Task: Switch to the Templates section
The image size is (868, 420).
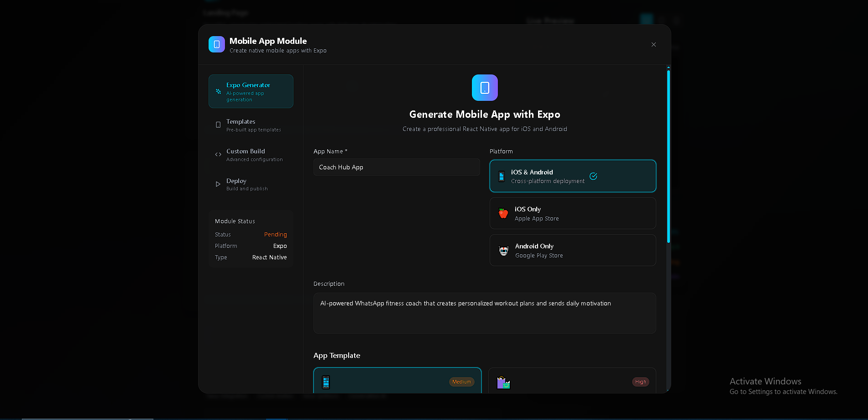Action: point(251,125)
